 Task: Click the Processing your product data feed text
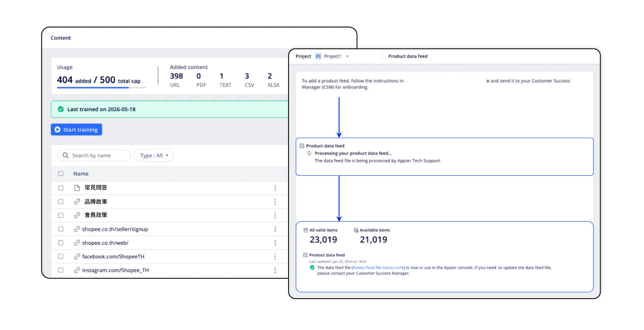(x=353, y=153)
